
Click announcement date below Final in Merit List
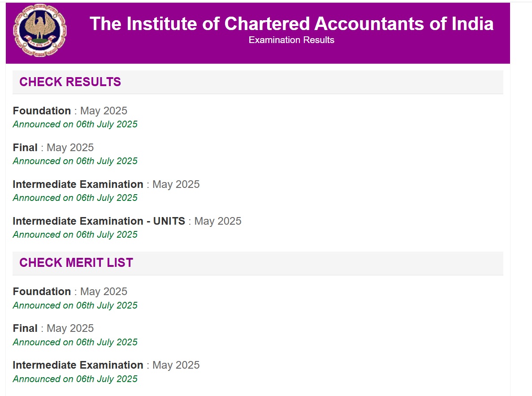75,342
